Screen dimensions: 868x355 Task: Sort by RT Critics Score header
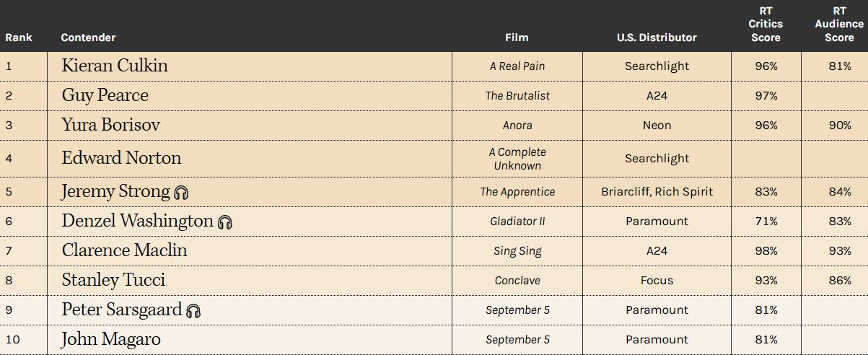click(766, 24)
